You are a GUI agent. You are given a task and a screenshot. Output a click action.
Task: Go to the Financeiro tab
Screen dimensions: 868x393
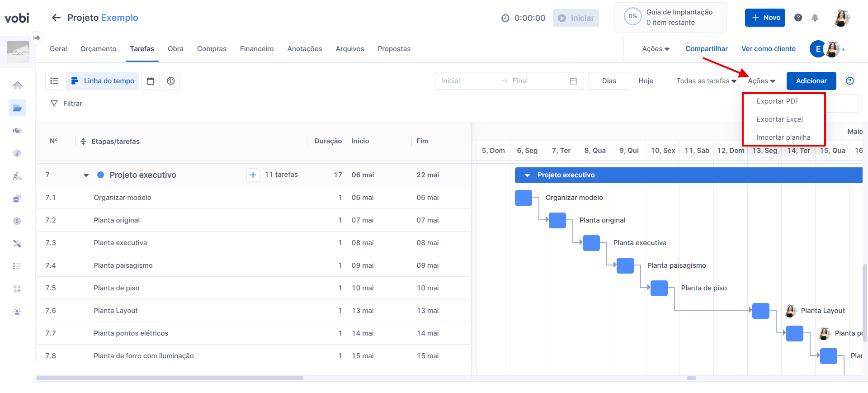(x=257, y=49)
